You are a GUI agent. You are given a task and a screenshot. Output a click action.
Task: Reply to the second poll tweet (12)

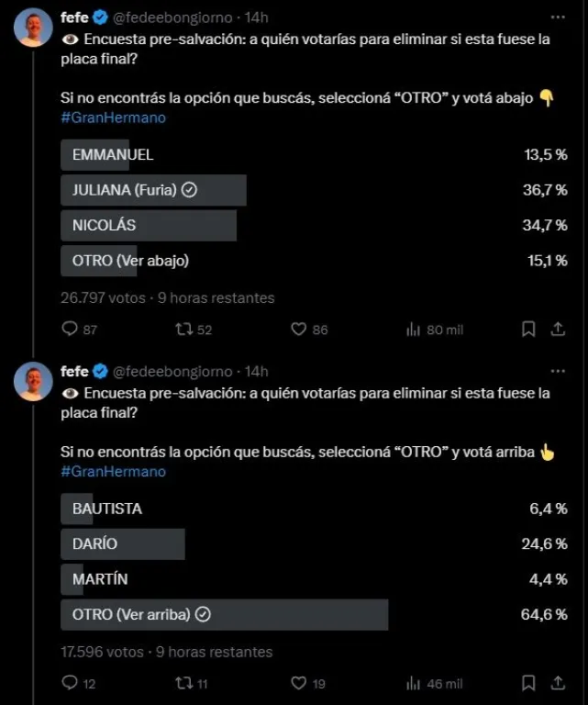[79, 683]
